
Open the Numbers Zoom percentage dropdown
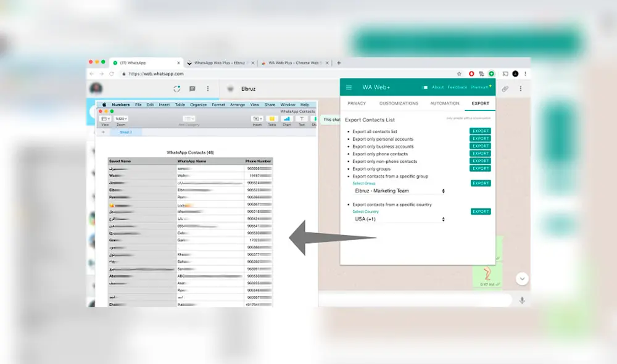(x=121, y=118)
